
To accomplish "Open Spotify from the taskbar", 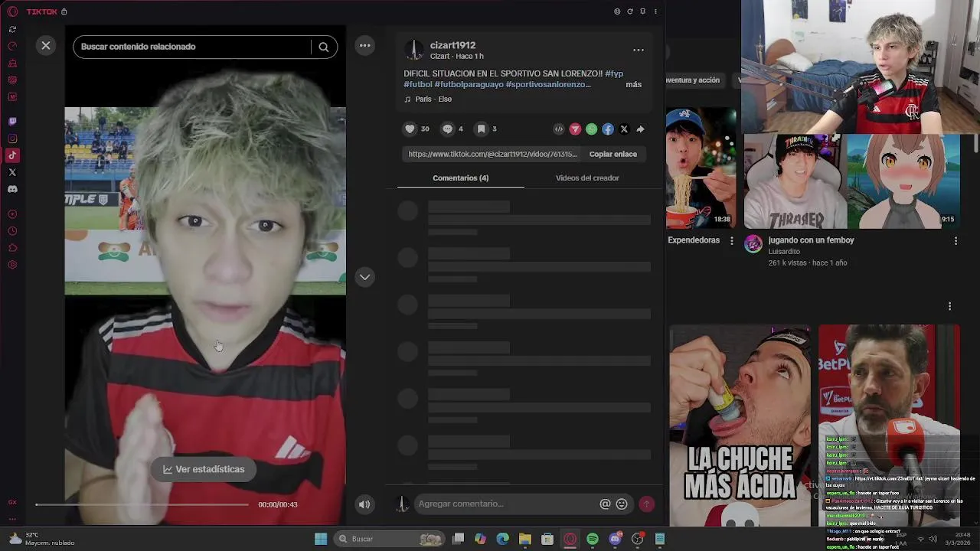I will [593, 539].
